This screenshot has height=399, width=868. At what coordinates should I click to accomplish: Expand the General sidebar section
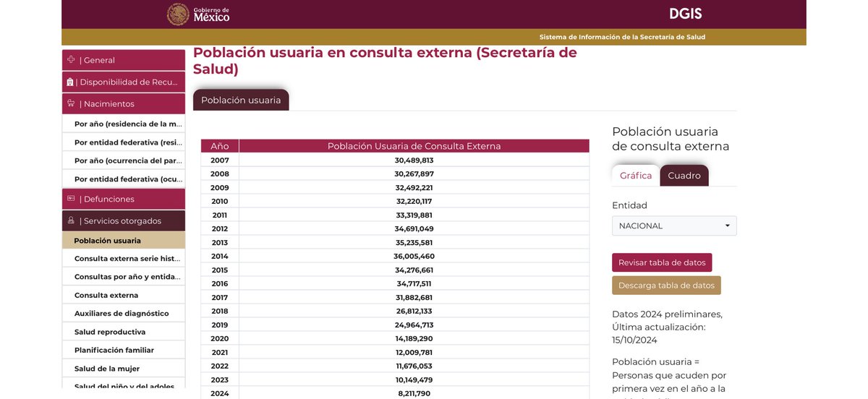124,60
